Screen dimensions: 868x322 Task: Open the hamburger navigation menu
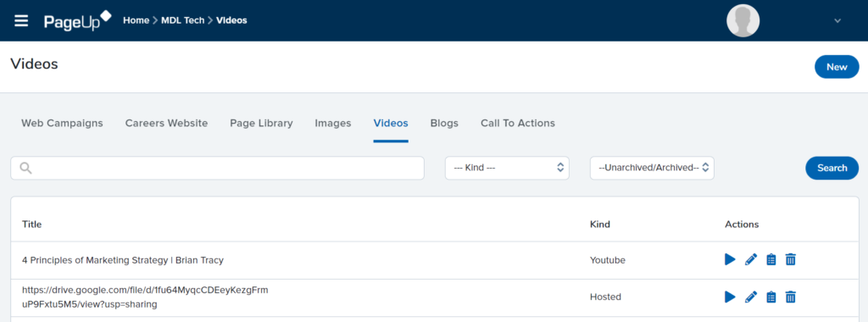pos(21,21)
